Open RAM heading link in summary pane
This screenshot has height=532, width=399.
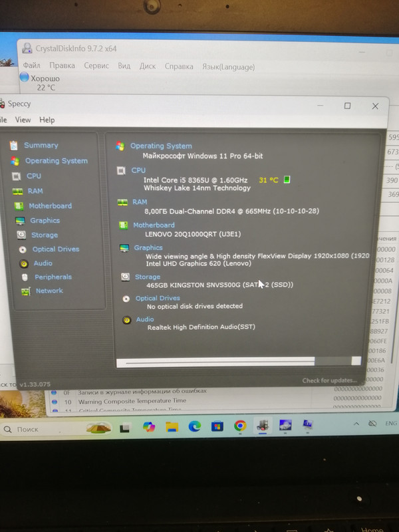(140, 202)
